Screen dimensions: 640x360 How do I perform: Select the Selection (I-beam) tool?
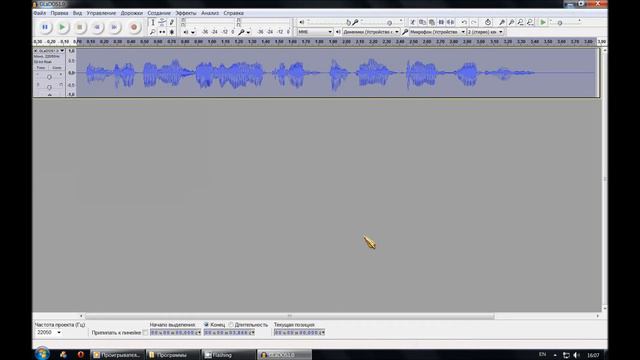(153, 22)
